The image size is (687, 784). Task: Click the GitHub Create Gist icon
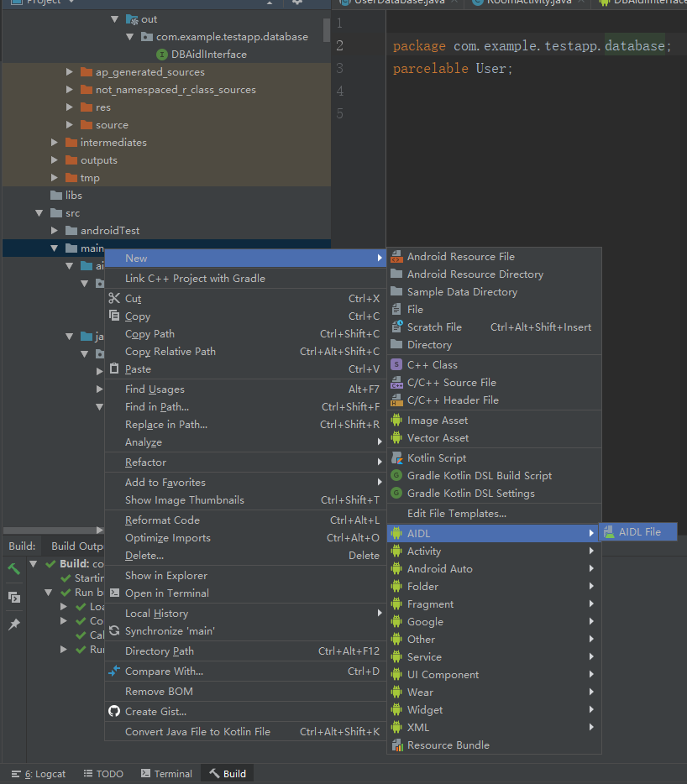point(114,711)
